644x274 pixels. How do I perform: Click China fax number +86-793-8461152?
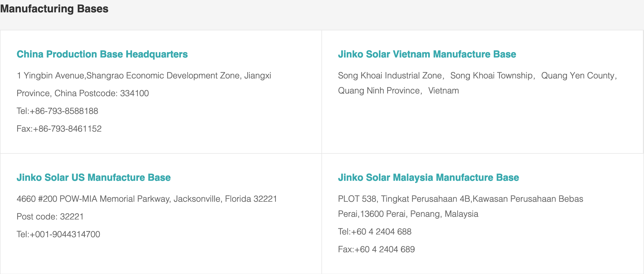pyautogui.click(x=59, y=129)
